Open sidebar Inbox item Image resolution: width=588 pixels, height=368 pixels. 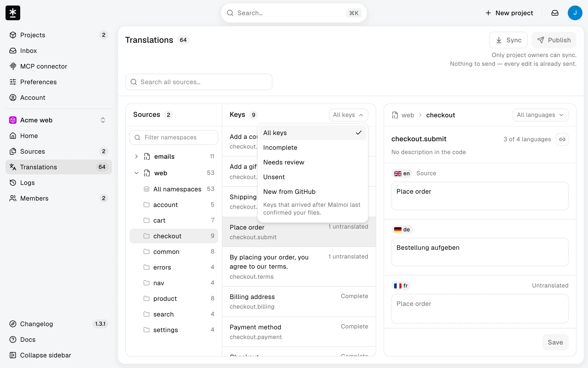59,51
